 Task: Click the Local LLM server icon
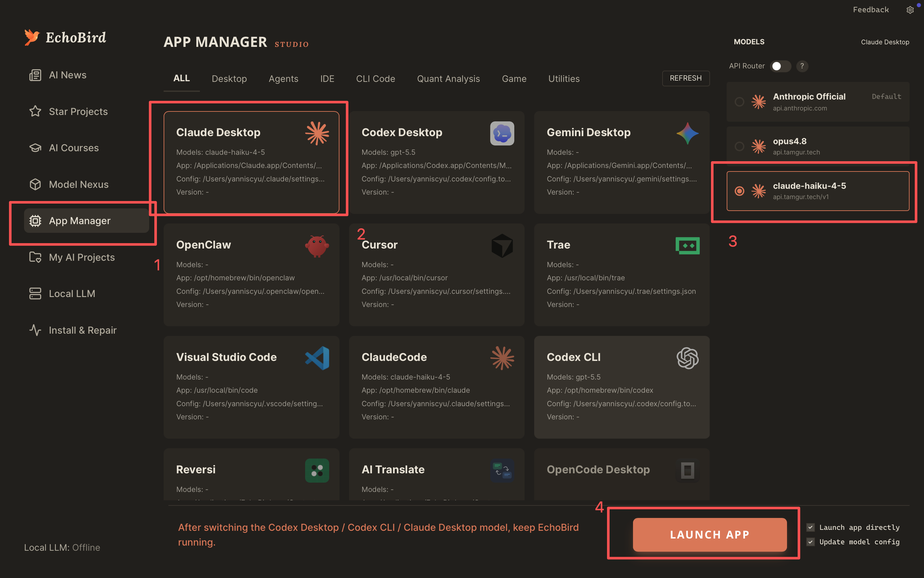pos(35,293)
